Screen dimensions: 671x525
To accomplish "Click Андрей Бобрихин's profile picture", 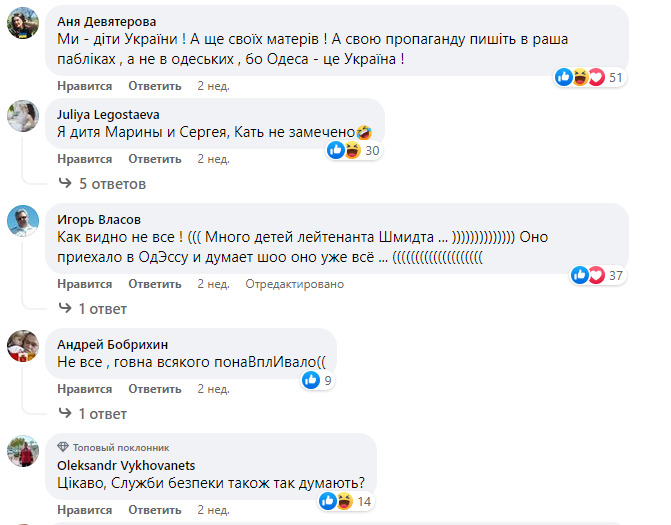I will pos(23,347).
